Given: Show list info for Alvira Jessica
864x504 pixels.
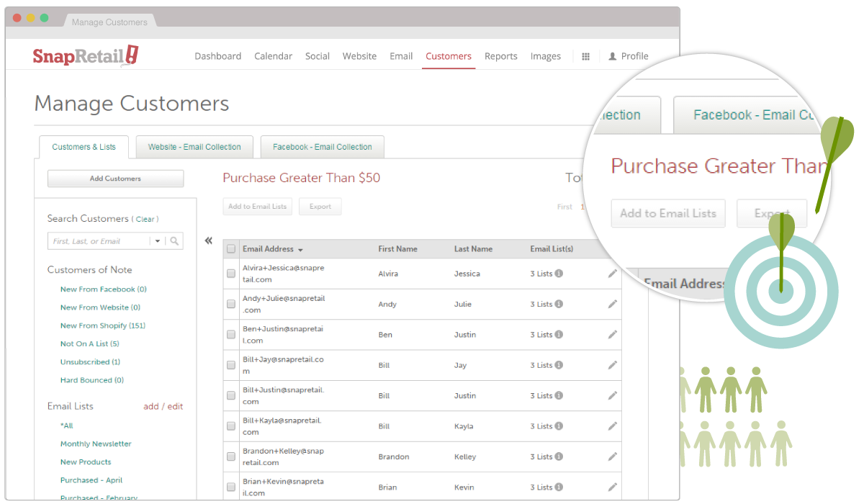Looking at the screenshot, I should click(559, 274).
